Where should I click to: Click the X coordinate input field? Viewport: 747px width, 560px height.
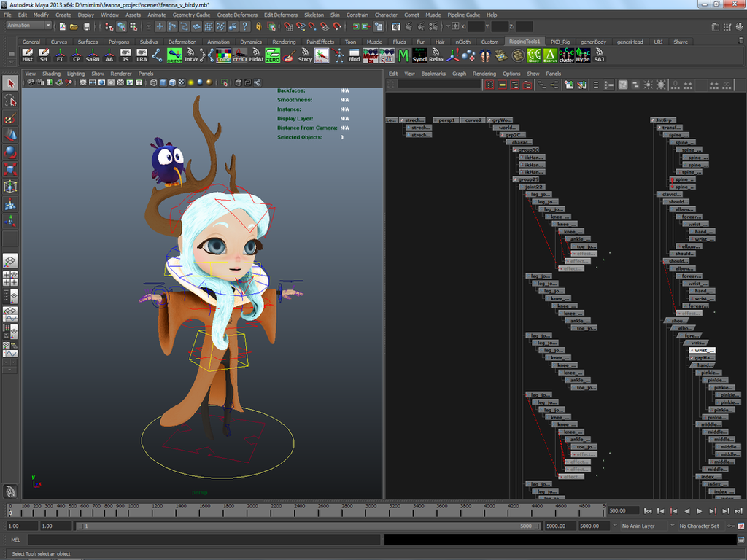(x=476, y=27)
